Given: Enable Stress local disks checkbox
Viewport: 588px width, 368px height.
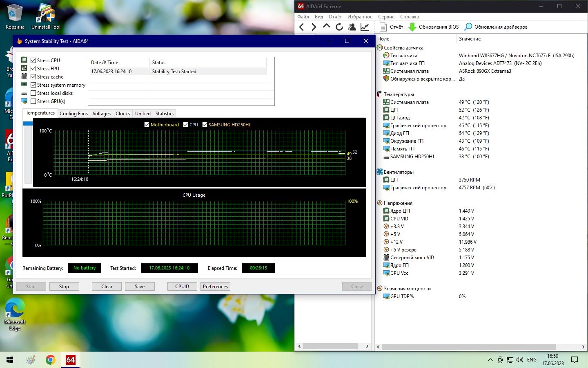Looking at the screenshot, I should [33, 93].
